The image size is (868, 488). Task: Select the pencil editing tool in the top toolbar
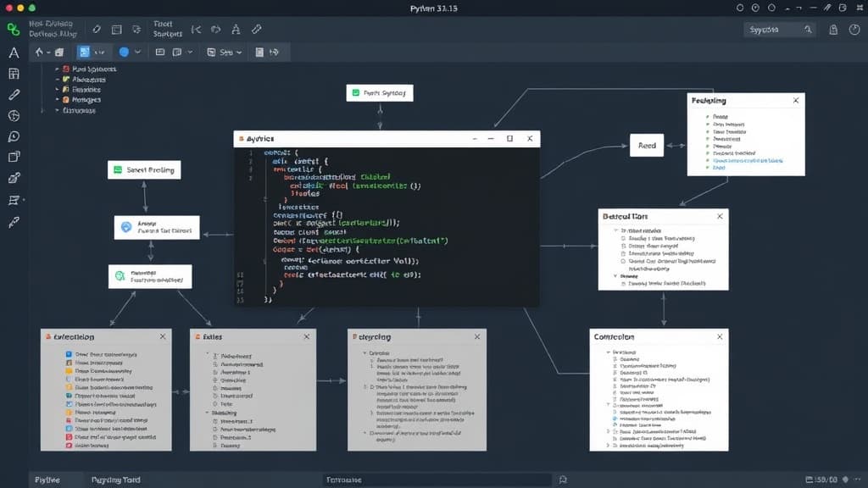point(96,28)
